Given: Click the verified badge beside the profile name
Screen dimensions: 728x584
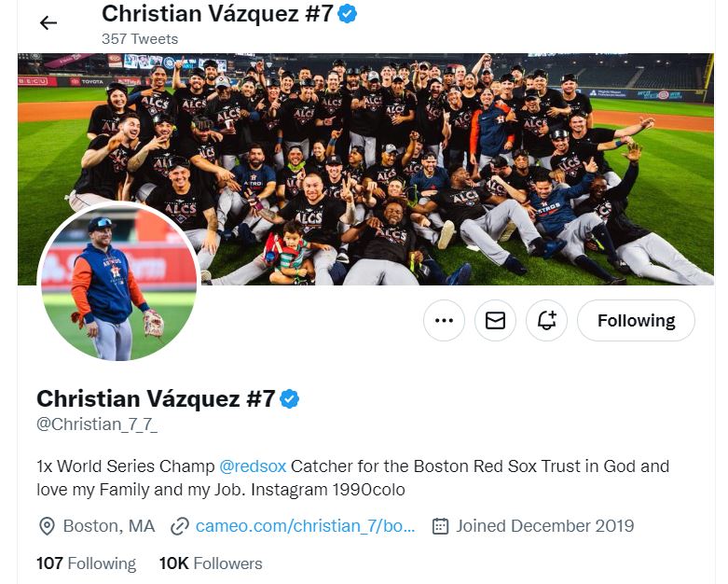Looking at the screenshot, I should coord(290,399).
